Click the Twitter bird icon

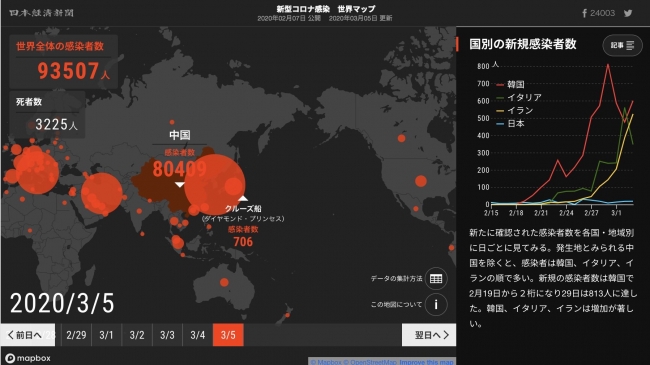pos(628,13)
